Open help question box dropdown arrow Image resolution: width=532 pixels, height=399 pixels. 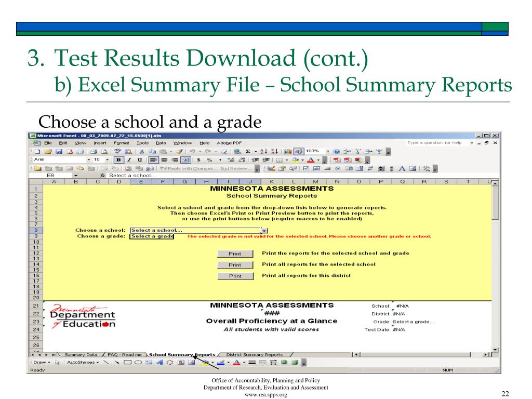coord(472,143)
